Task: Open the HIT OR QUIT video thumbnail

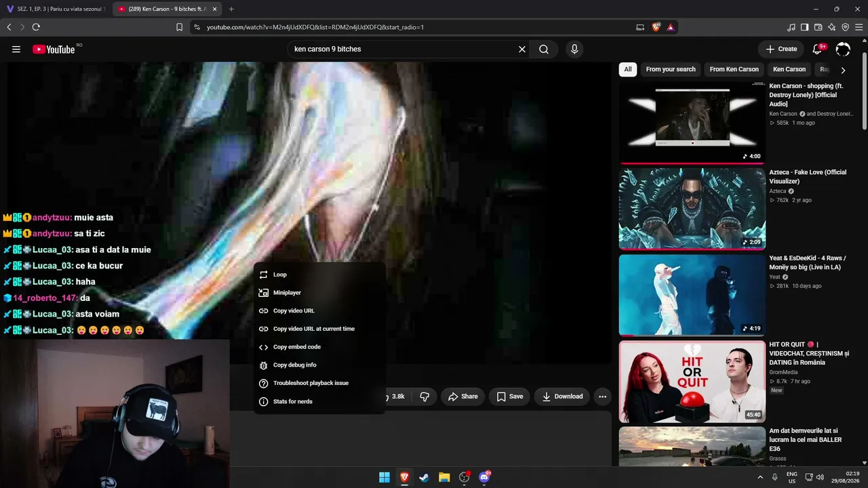Action: click(x=692, y=382)
